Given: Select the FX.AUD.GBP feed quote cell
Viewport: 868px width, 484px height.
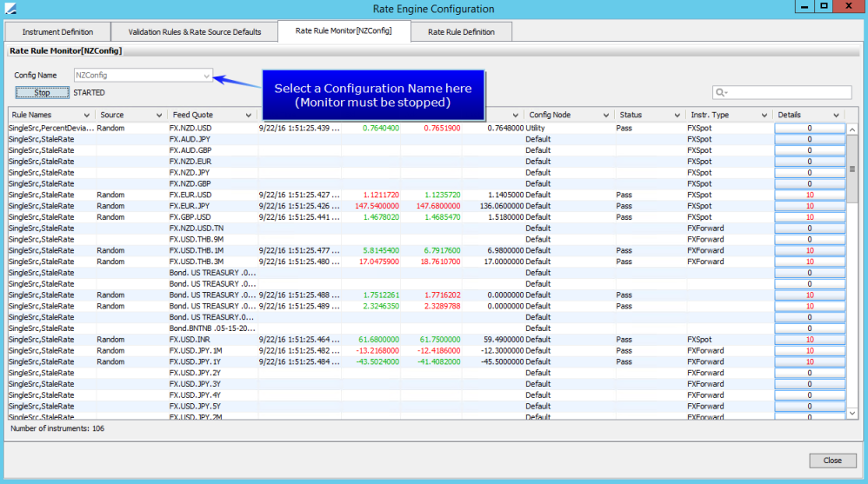Looking at the screenshot, I should coord(212,150).
